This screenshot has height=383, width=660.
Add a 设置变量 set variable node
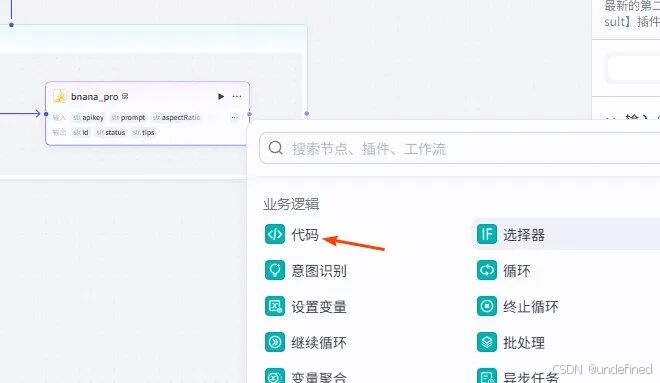[x=306, y=306]
